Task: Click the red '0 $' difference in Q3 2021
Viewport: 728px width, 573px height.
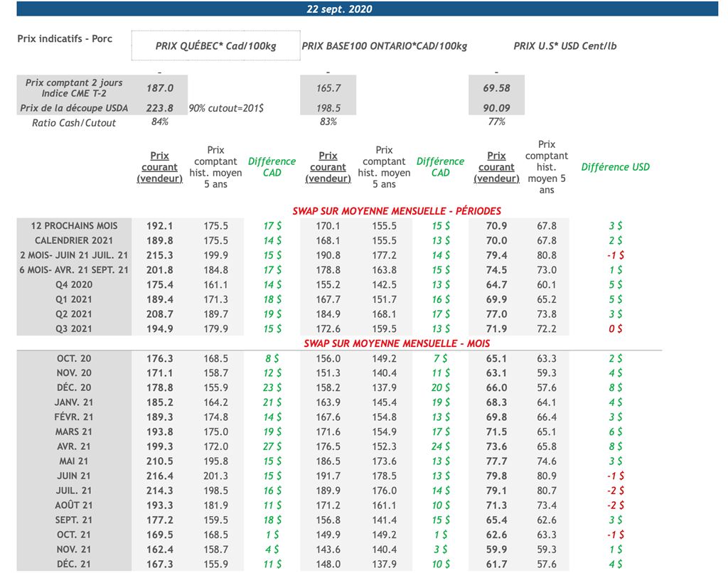Action: click(615, 328)
